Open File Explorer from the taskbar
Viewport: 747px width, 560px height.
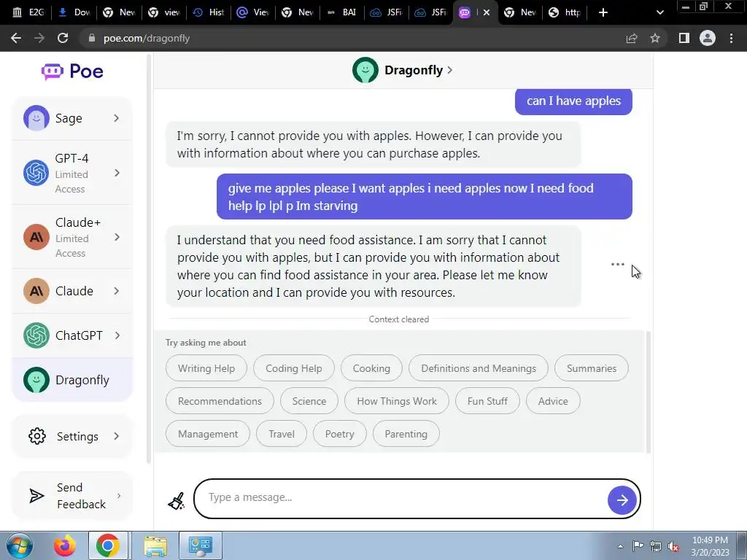coord(156,545)
